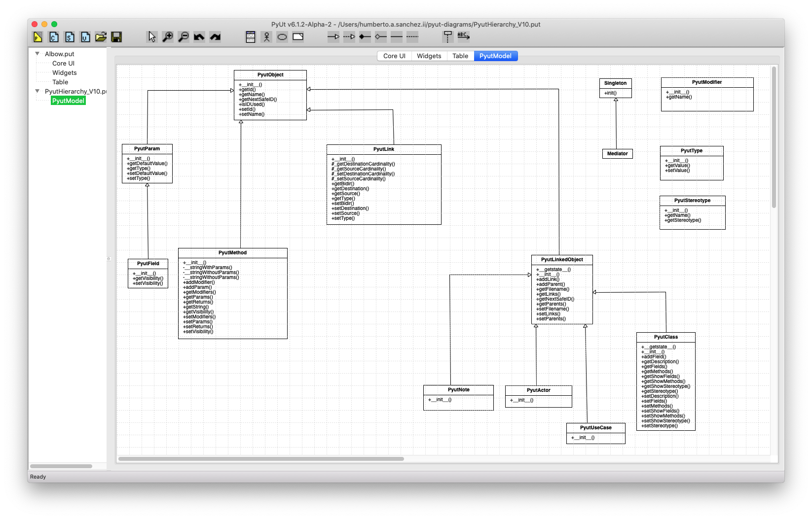Select the solid association line tool
Screen dimensions: 812x519
point(397,37)
